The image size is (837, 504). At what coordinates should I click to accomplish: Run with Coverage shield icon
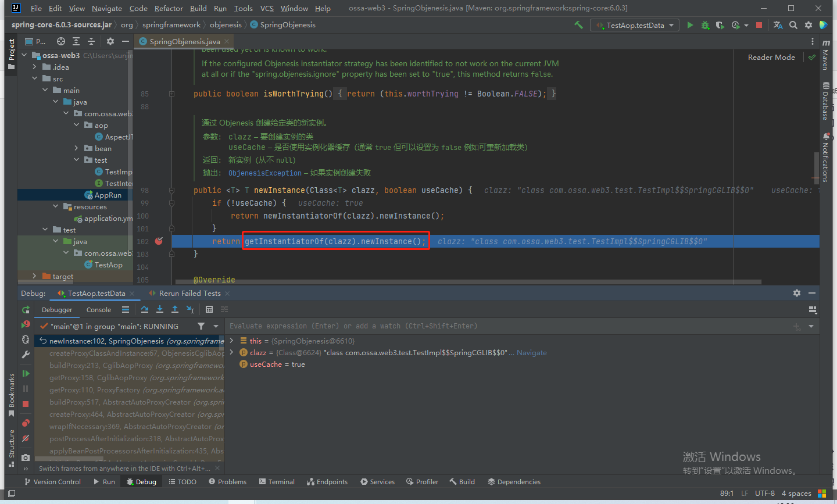720,25
